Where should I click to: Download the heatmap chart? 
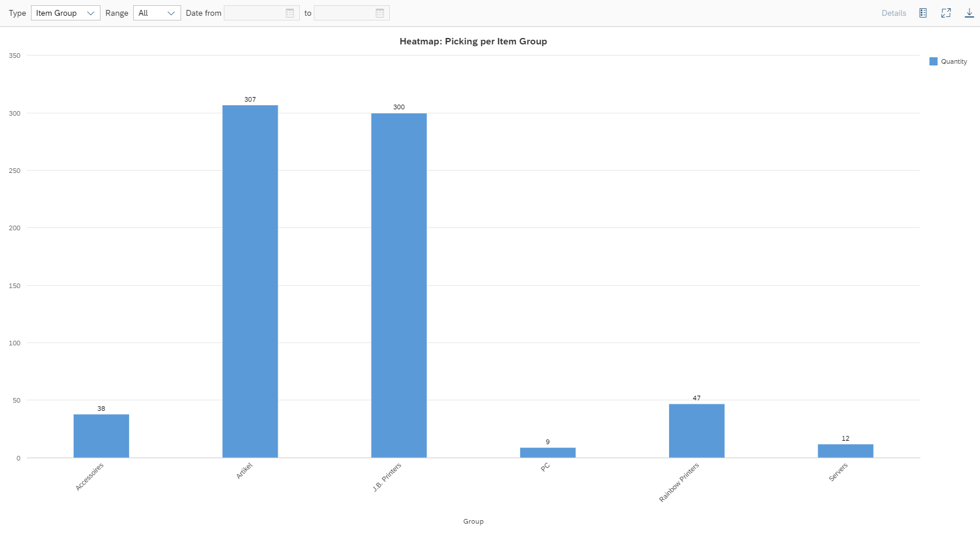tap(969, 13)
